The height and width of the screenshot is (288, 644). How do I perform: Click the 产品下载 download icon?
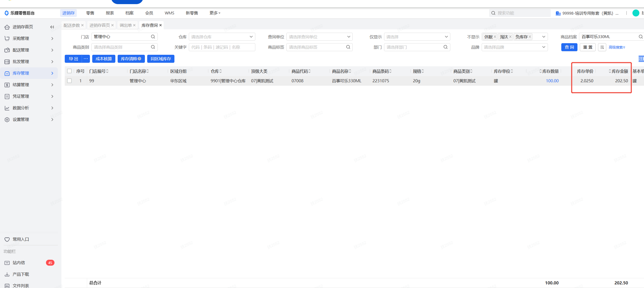7,274
